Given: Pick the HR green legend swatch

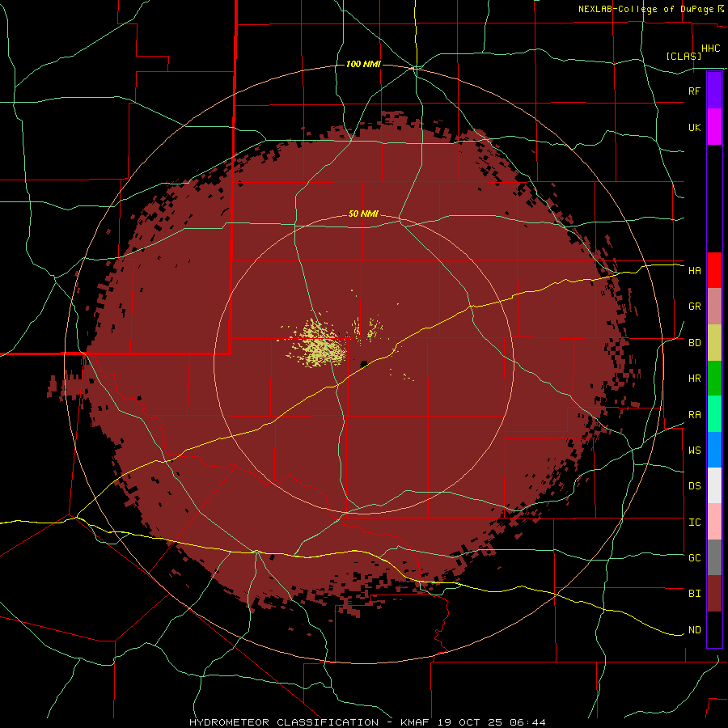Looking at the screenshot, I should (714, 379).
